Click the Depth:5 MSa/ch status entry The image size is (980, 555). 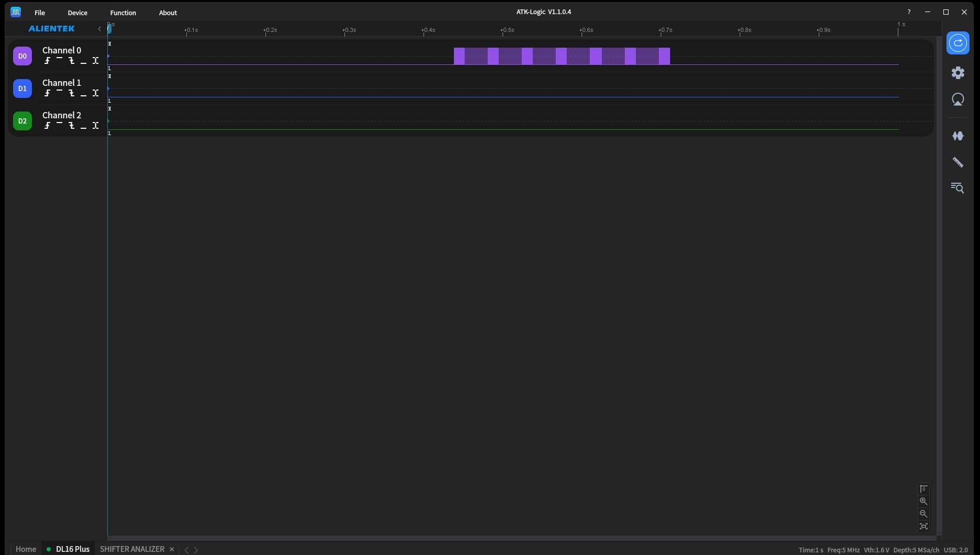(x=916, y=550)
